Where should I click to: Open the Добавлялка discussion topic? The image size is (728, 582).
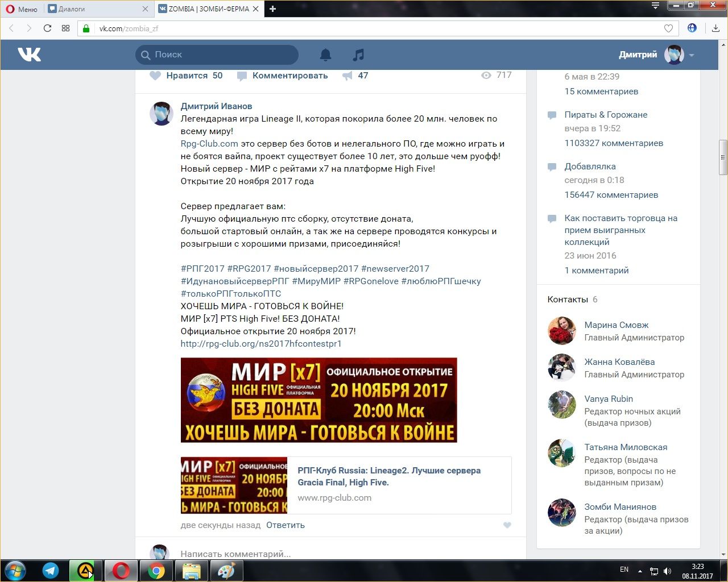(x=590, y=167)
